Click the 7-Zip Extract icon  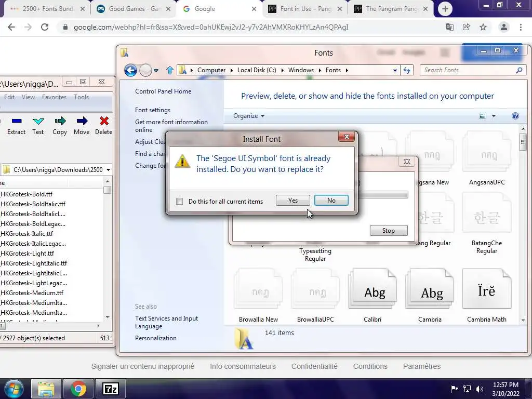click(16, 121)
